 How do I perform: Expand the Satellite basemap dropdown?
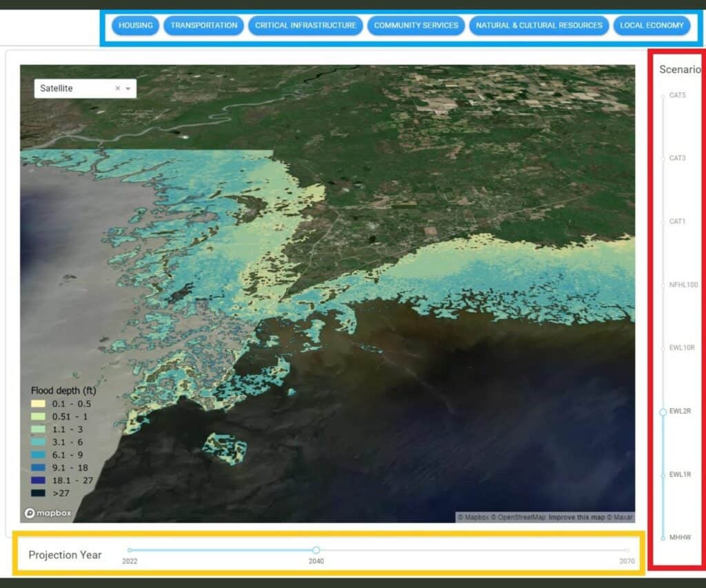(128, 88)
